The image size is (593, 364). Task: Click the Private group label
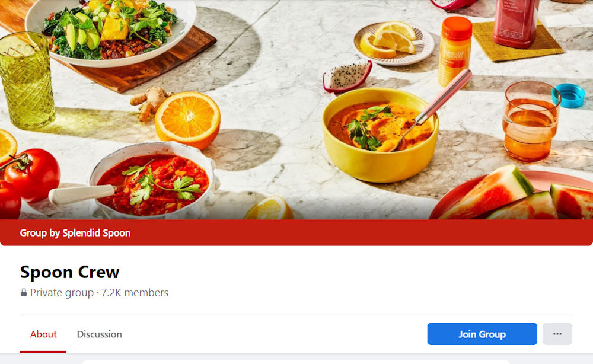click(62, 293)
